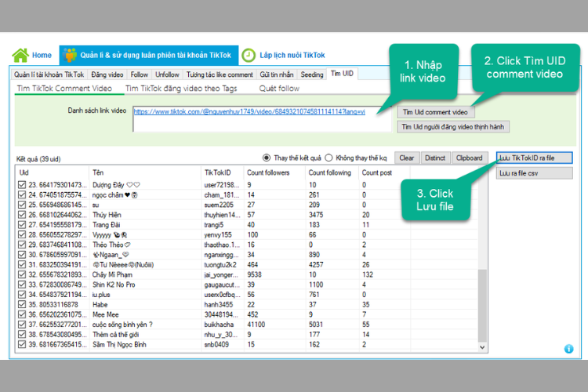Viewport: 588px width, 392px height.
Task: Click Lưu ra file csv button
Action: (535, 173)
